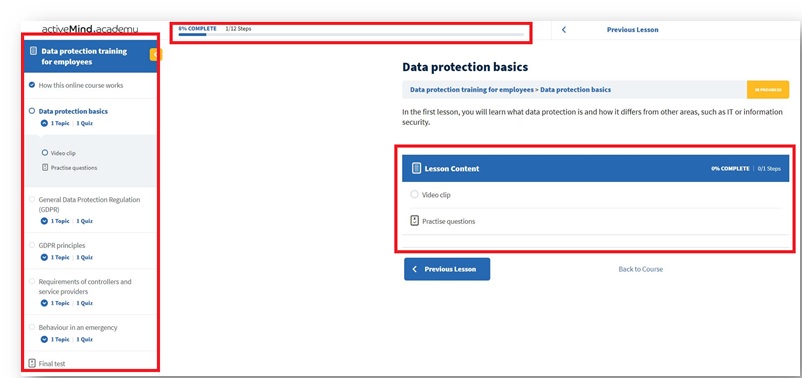
Task: Click sidebar Video clip status circle
Action: [45, 152]
